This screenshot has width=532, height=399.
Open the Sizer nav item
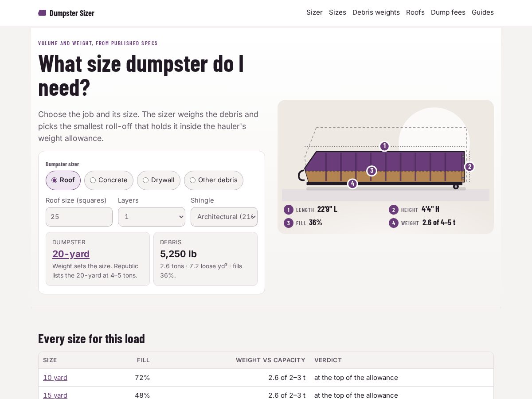[314, 12]
